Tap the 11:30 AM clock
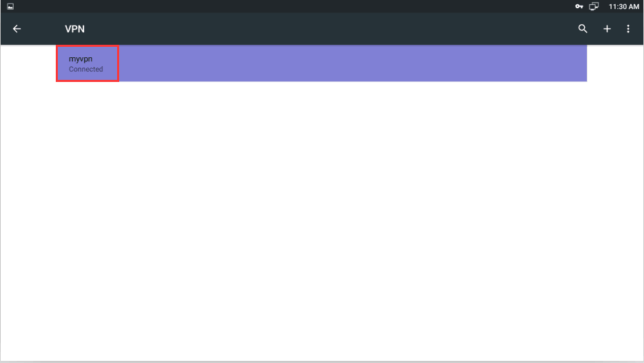This screenshot has height=363, width=644. coord(624,7)
